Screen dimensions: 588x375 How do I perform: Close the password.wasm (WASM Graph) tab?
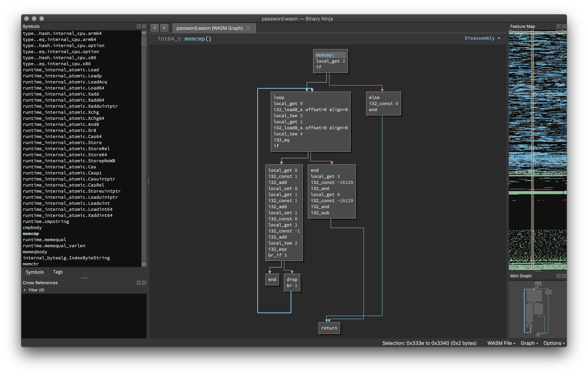248,28
